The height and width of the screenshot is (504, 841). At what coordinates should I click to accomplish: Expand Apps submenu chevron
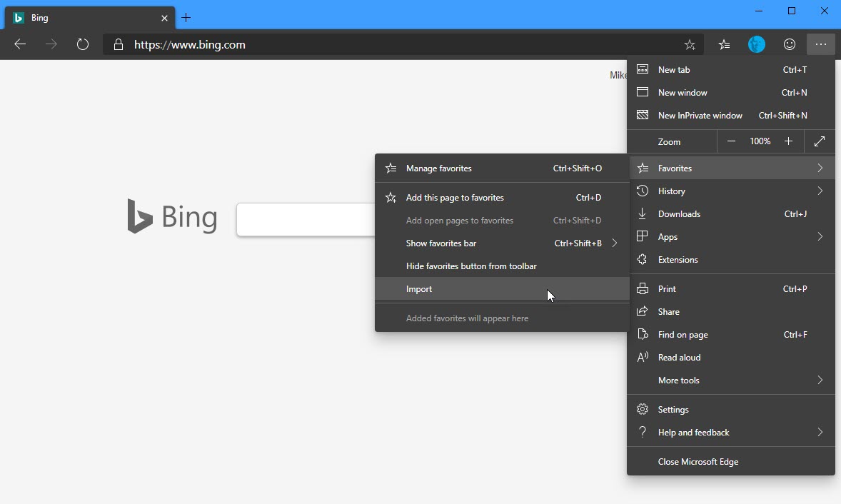point(820,236)
